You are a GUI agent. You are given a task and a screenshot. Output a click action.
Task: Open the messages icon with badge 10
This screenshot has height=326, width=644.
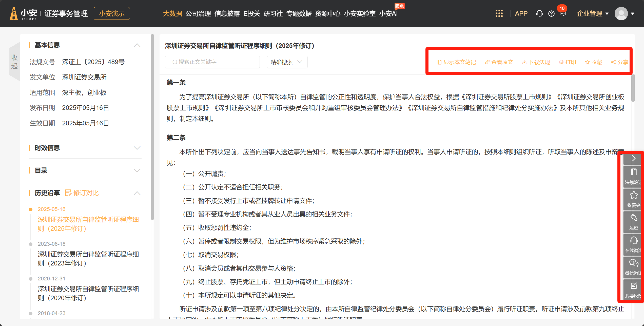562,13
